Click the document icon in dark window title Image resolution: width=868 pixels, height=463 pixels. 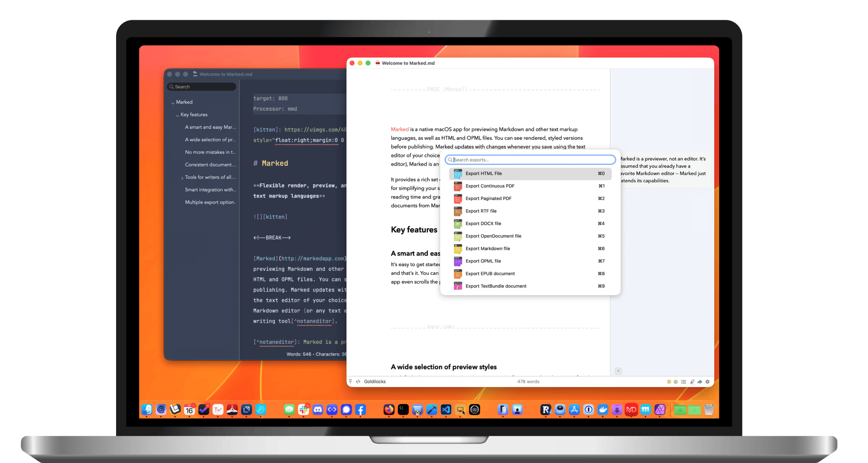click(195, 74)
